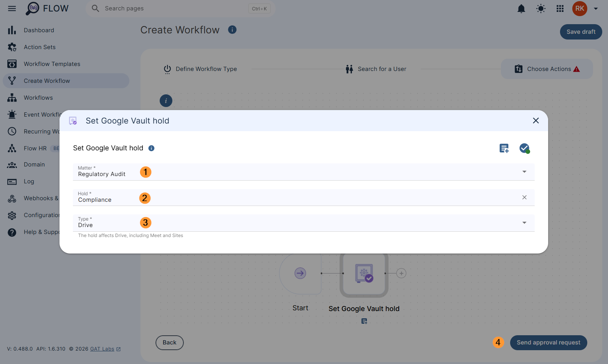
Task: Select the Choose Actions step
Action: coord(547,69)
